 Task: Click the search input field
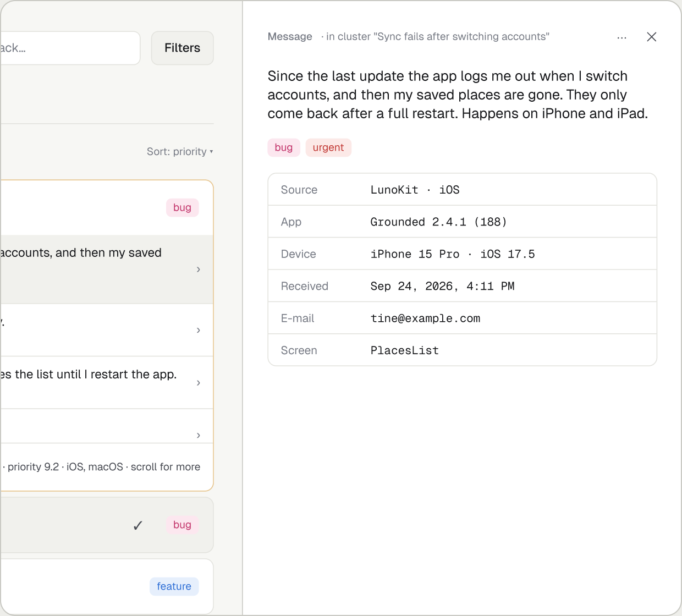(x=70, y=48)
